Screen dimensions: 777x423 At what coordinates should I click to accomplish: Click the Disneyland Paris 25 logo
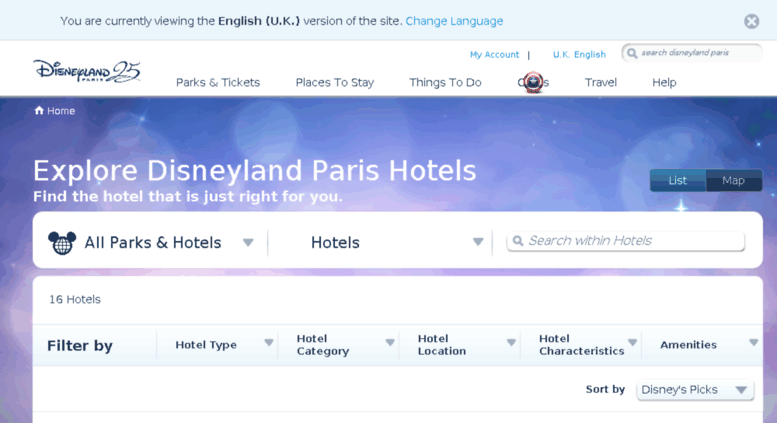(x=87, y=72)
